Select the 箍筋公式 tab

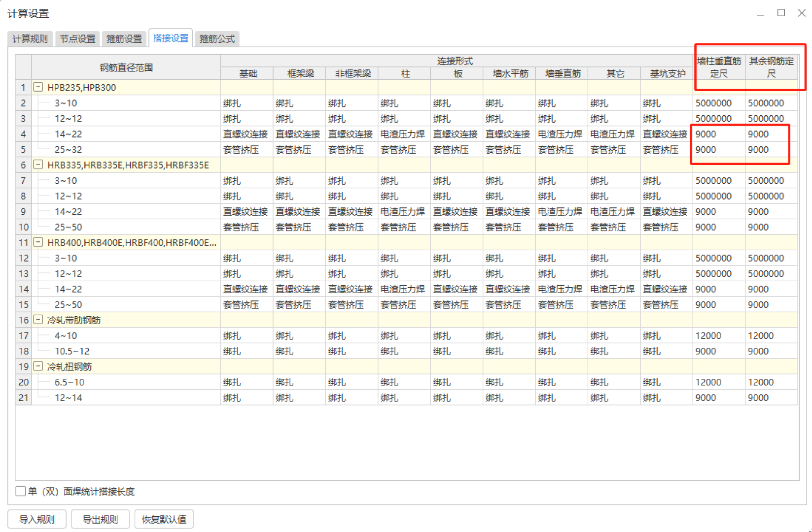point(217,39)
